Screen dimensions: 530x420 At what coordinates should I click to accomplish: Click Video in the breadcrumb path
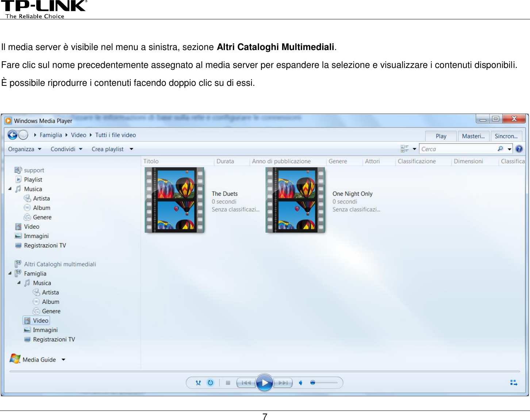pyautogui.click(x=78, y=135)
